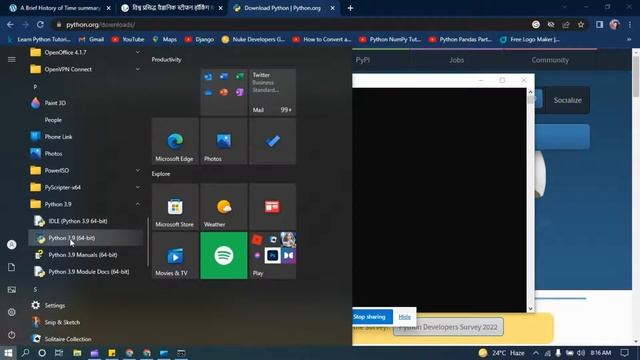The width and height of the screenshot is (640, 360).
Task: Expand the Start menu hamburger button
Action: coord(12,60)
